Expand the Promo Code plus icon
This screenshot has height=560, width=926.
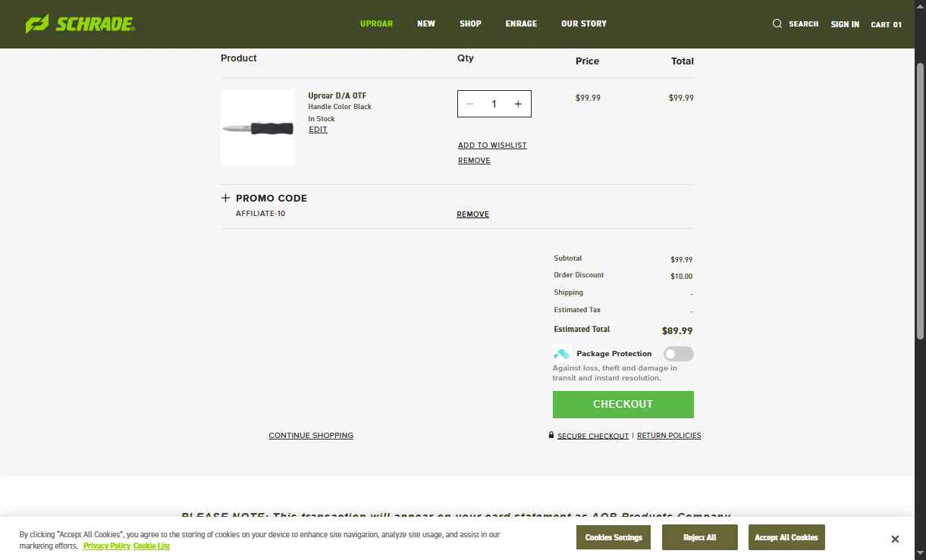(x=225, y=198)
